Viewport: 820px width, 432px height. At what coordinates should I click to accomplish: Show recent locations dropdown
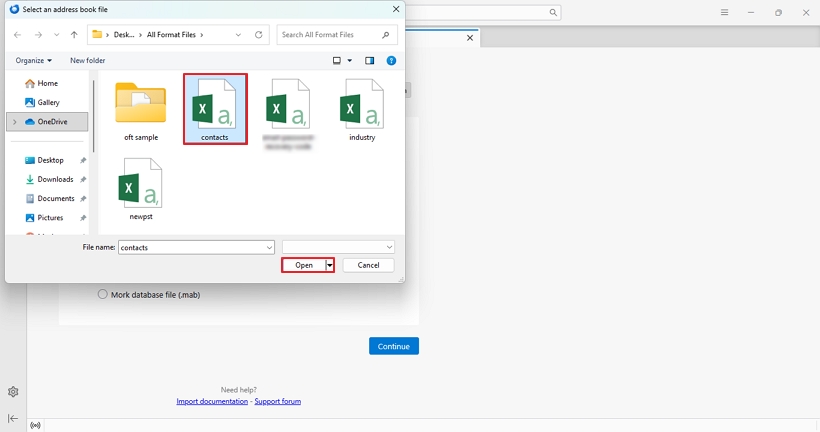click(56, 35)
